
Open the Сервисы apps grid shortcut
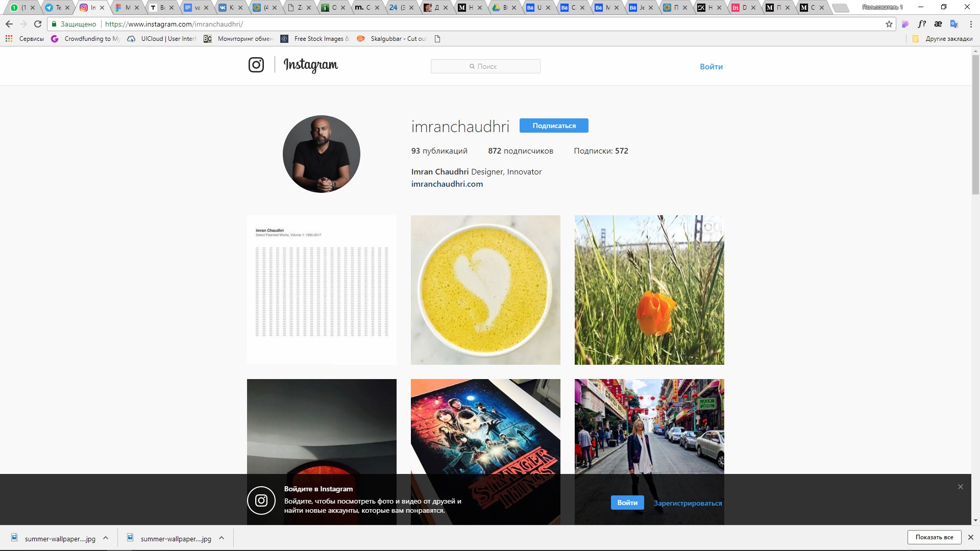[x=24, y=39]
